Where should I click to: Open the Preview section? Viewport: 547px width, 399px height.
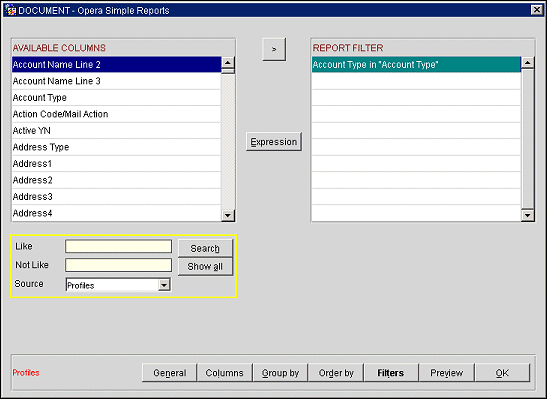(447, 373)
